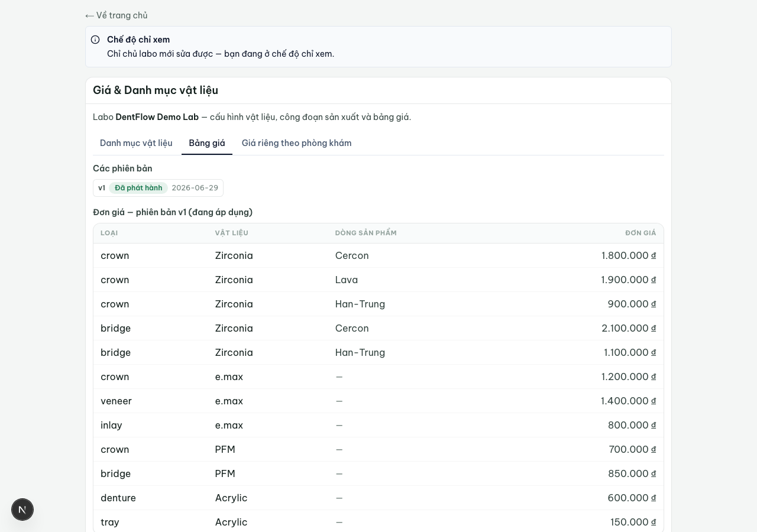The height and width of the screenshot is (532, 757).
Task: Click the 'inlay' type cell
Action: pyautogui.click(x=111, y=425)
